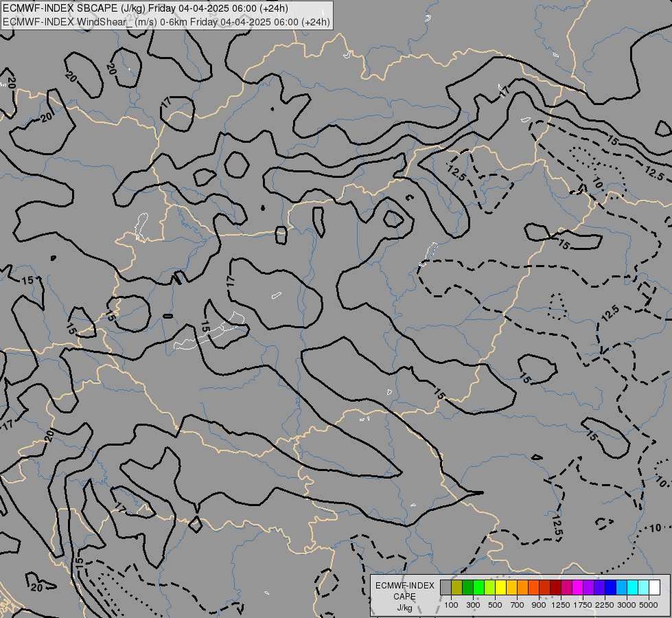Click the dark red swatch left of 1250
The height and width of the screenshot is (618, 672).
click(x=556, y=587)
